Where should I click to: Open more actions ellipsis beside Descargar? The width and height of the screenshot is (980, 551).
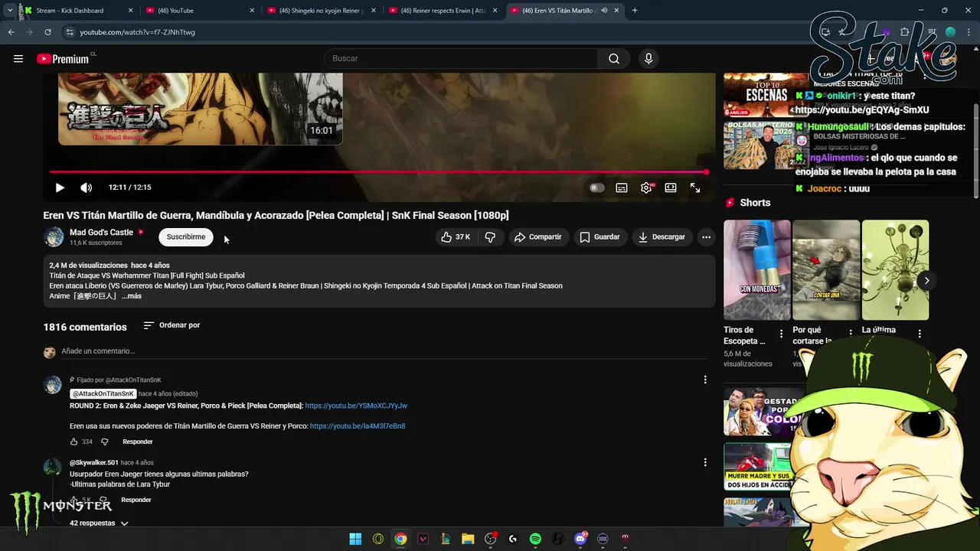706,237
